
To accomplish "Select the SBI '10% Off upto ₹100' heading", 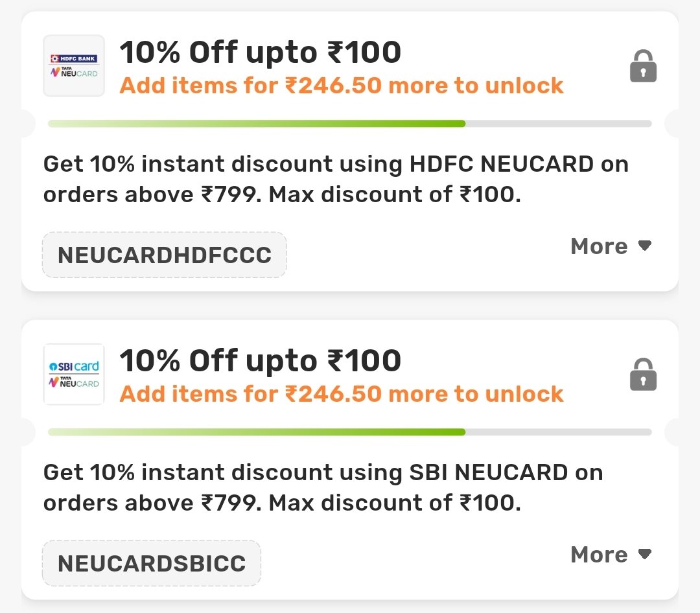I will [261, 361].
